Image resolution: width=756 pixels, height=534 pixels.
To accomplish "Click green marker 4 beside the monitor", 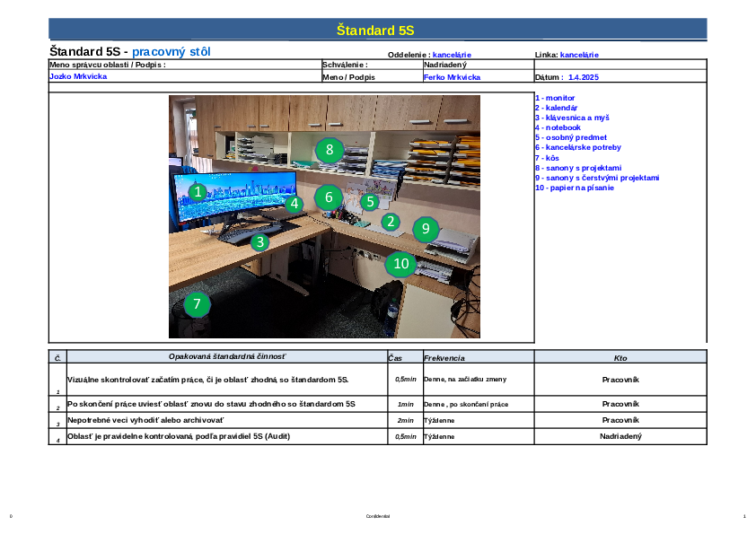I will coord(294,203).
